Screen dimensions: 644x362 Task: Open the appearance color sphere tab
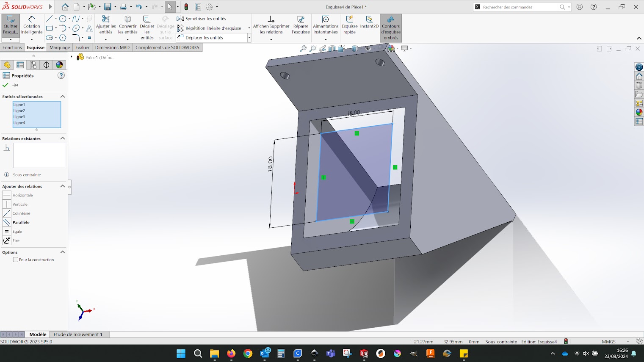tap(59, 65)
